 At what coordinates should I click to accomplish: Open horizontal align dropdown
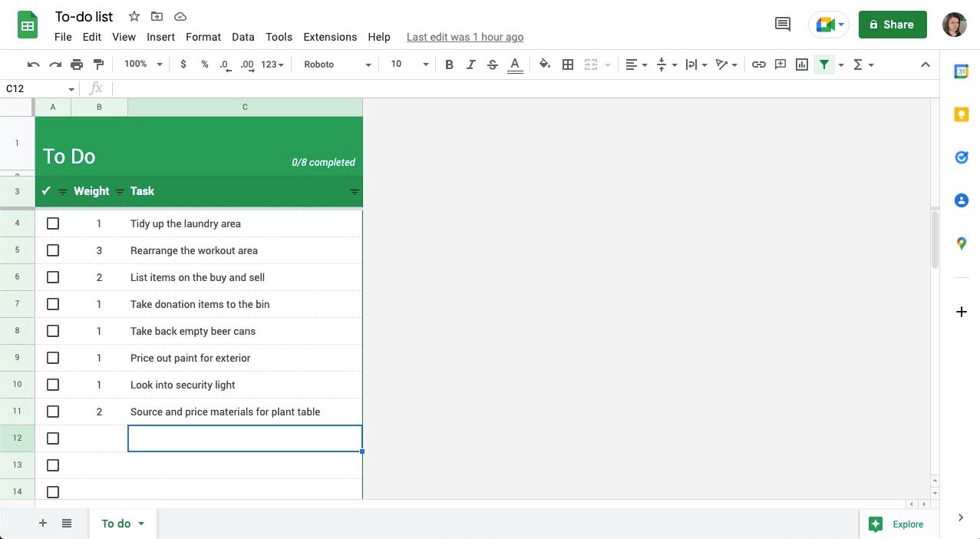click(636, 64)
